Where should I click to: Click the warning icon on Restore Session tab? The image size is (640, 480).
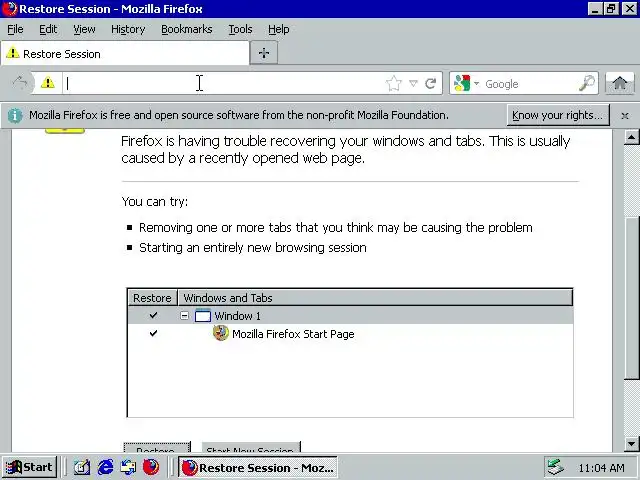pos(13,53)
